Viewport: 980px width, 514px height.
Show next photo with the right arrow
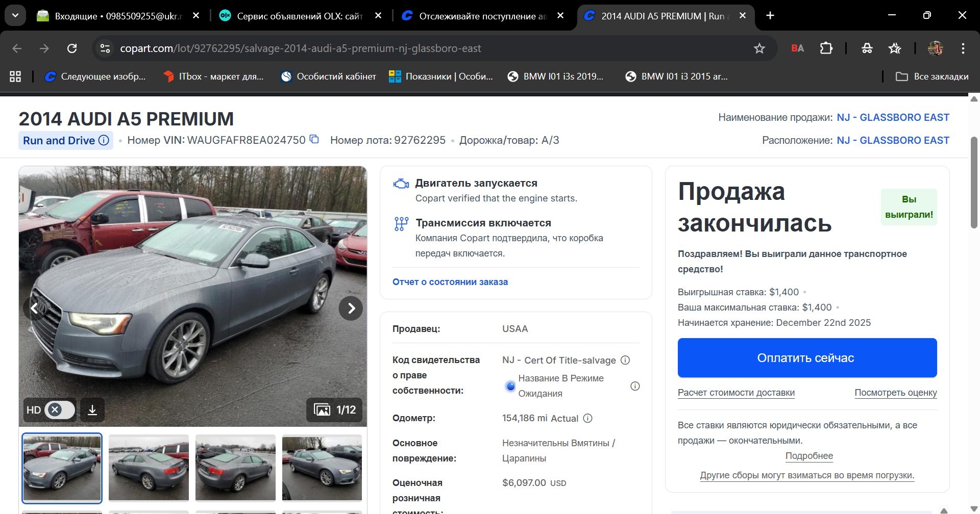pos(351,308)
